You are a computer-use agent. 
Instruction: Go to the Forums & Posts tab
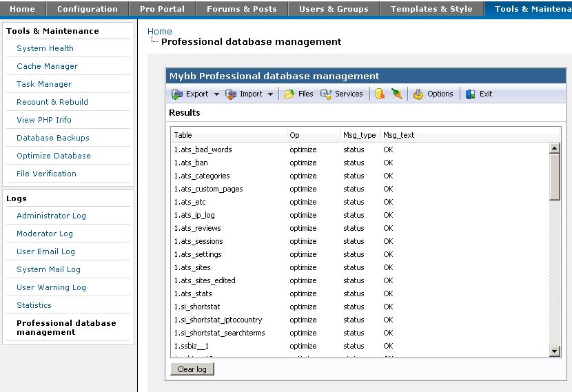[x=241, y=9]
